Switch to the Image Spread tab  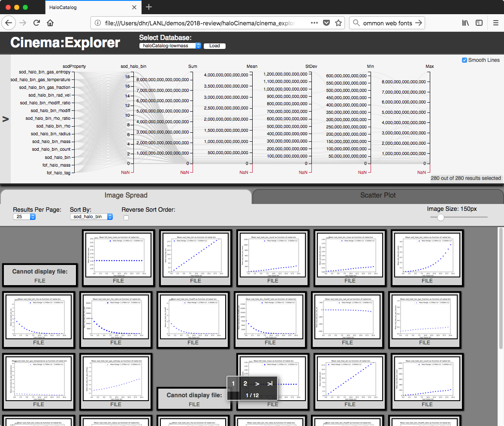pos(126,195)
